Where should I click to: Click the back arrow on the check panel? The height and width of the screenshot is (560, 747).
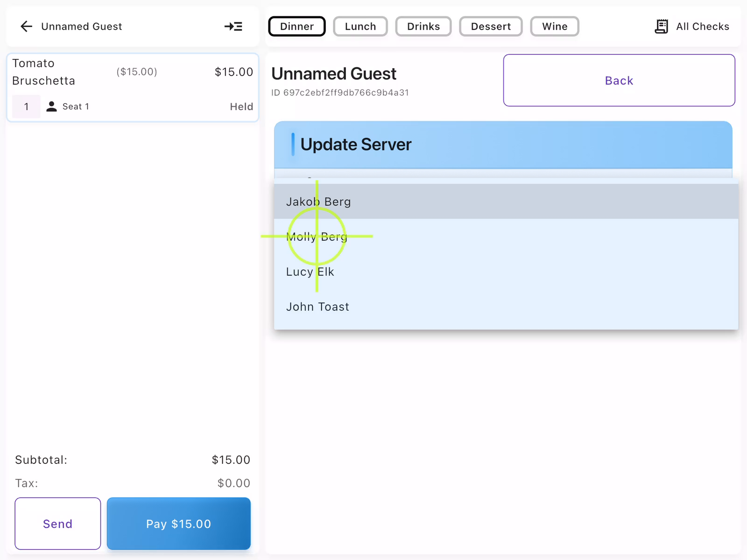coord(26,26)
